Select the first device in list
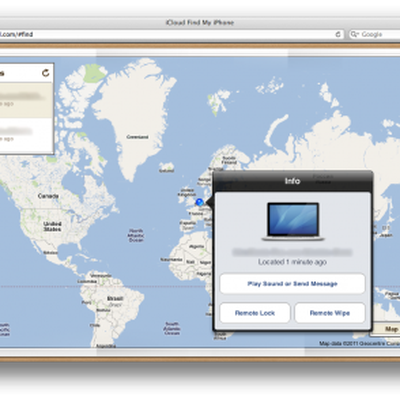The image size is (400, 400). (26, 100)
